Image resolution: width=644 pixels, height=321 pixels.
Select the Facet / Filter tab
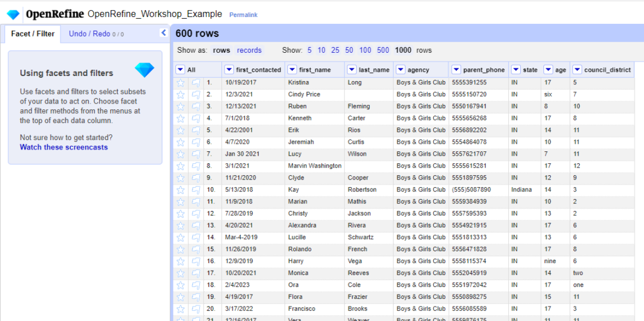[x=33, y=34]
